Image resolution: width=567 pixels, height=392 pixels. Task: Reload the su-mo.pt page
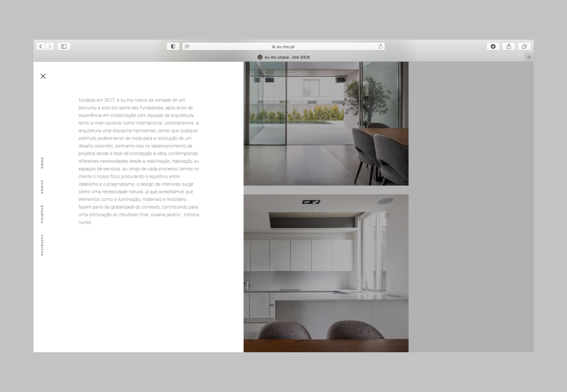380,46
